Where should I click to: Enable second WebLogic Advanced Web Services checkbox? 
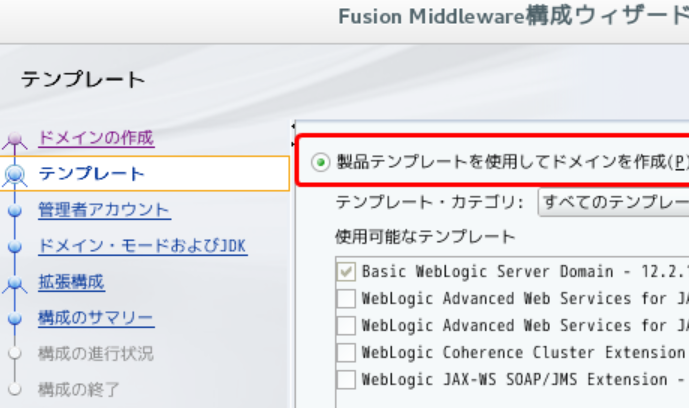[x=346, y=326]
